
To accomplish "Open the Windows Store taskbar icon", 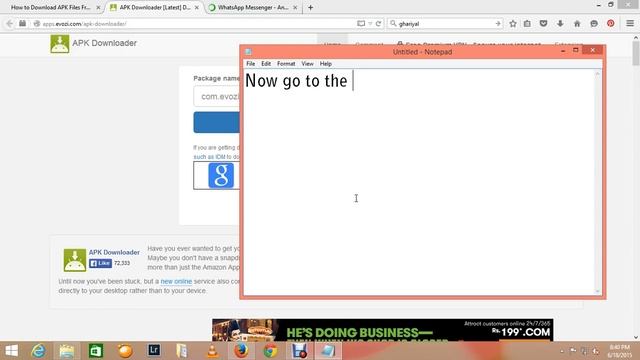I will click(x=96, y=351).
